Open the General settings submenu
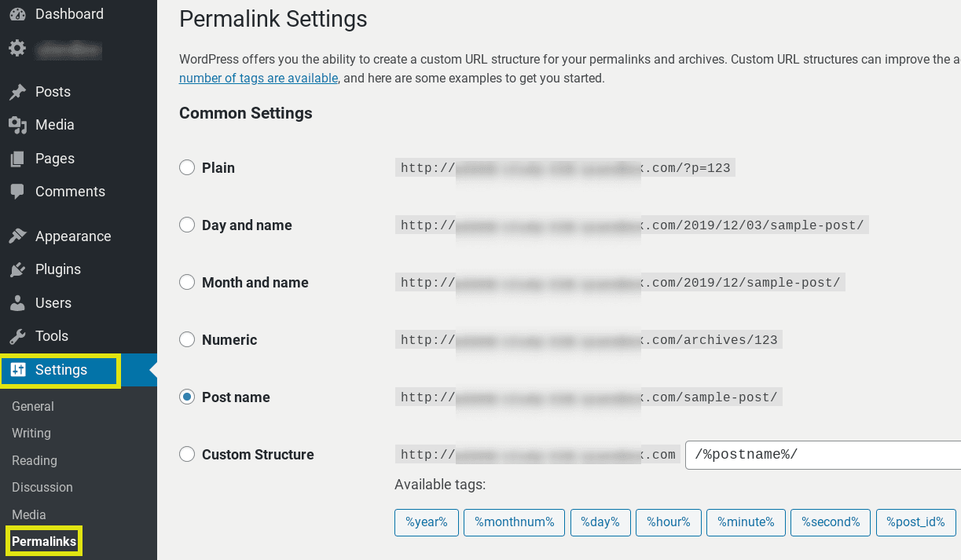The width and height of the screenshot is (961, 560). tap(33, 406)
